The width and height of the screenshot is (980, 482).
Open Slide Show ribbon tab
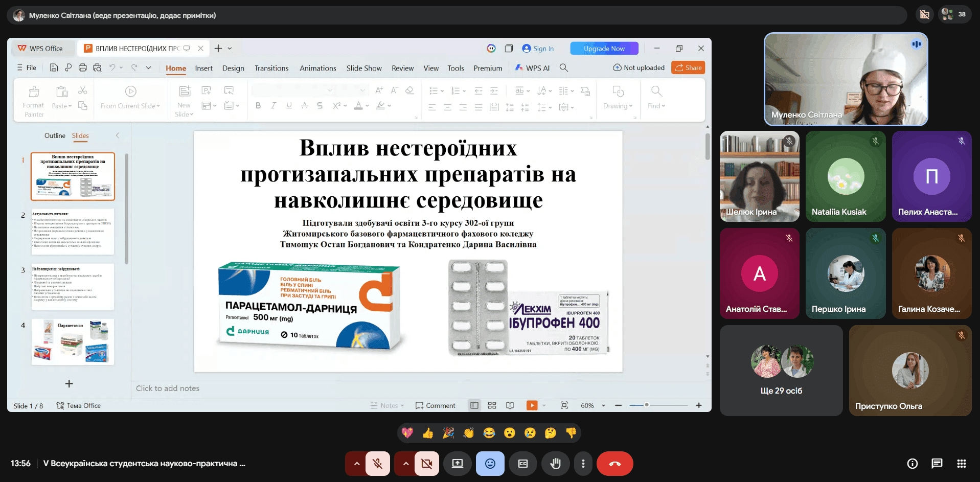(x=364, y=68)
